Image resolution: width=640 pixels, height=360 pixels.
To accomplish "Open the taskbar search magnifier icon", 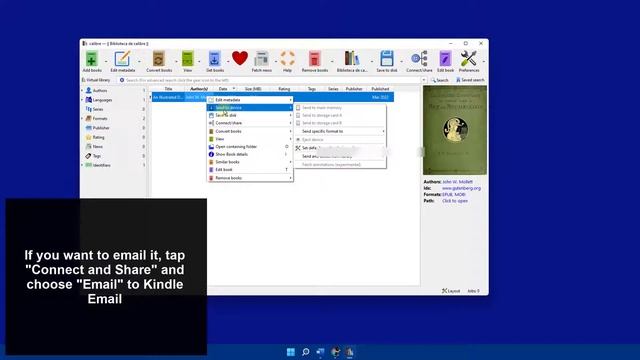I will [305, 352].
